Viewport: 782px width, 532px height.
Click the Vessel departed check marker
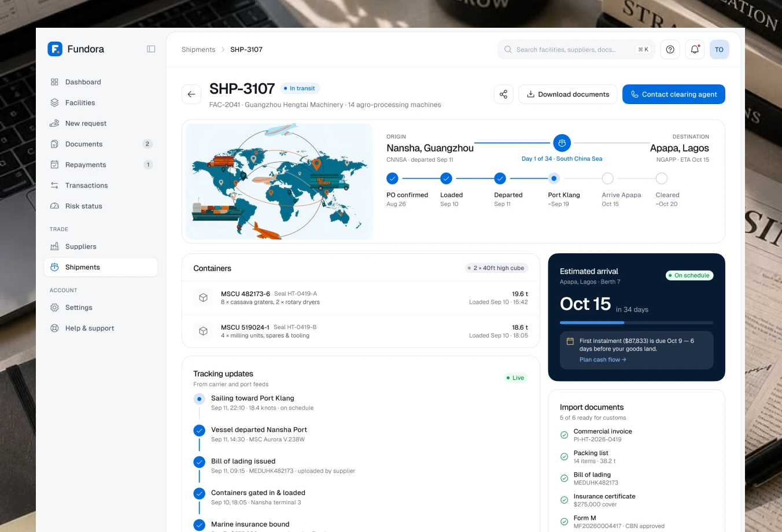point(199,430)
